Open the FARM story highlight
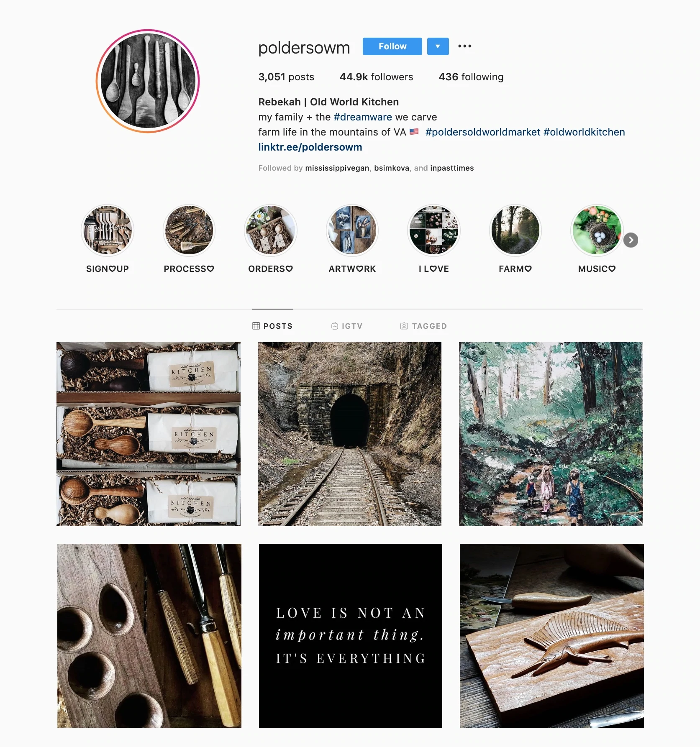 coord(515,230)
